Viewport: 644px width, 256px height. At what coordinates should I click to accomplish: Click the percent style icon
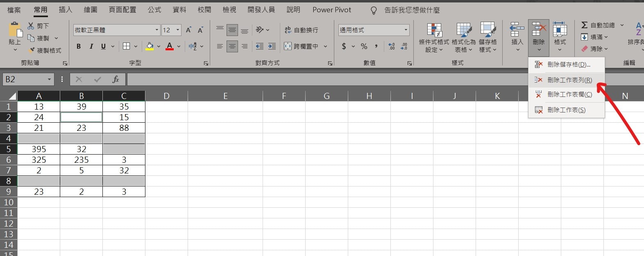(x=364, y=46)
